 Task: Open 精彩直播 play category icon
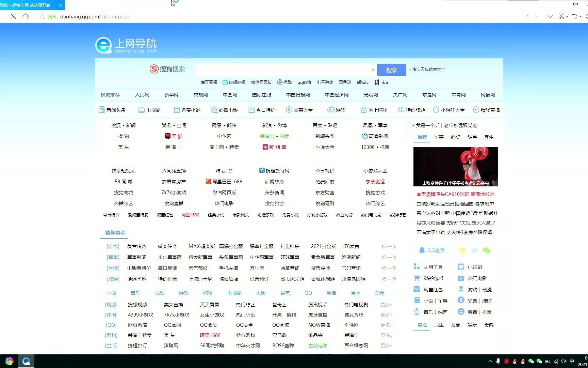tap(476, 110)
